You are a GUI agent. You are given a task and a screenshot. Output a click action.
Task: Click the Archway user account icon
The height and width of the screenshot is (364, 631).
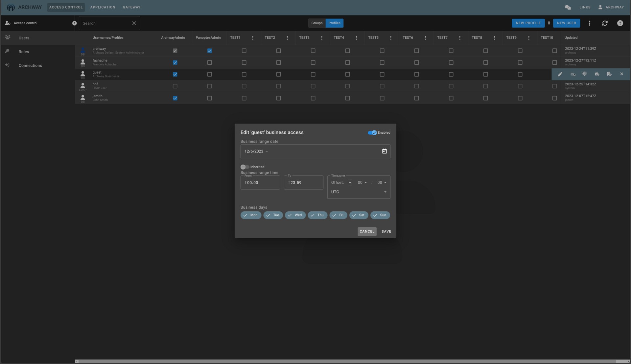[x=600, y=7]
